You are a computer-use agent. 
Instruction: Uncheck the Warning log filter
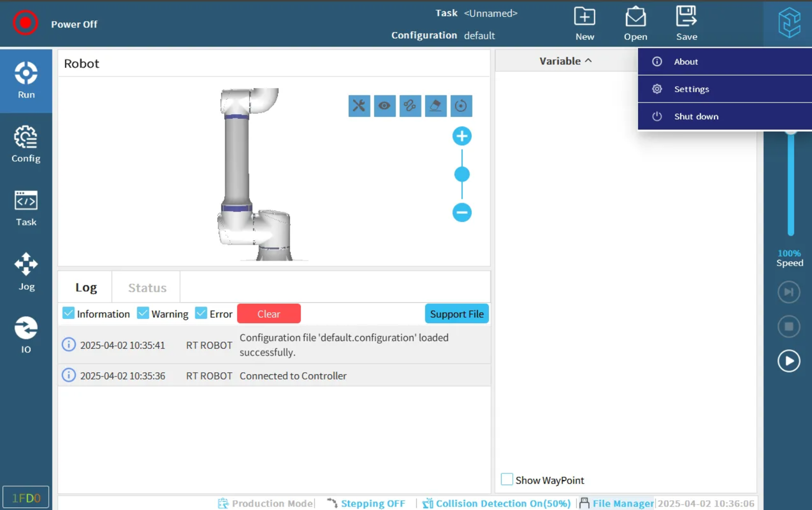point(143,313)
